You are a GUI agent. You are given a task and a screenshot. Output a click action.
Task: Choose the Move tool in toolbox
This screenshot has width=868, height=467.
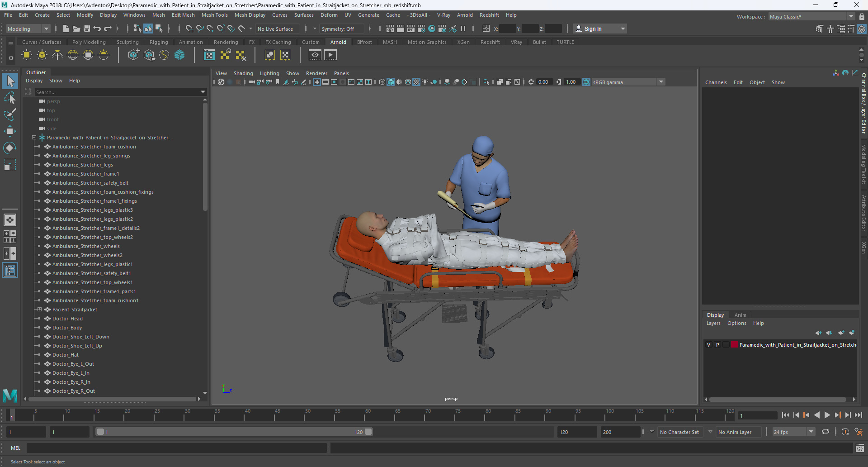coord(10,131)
